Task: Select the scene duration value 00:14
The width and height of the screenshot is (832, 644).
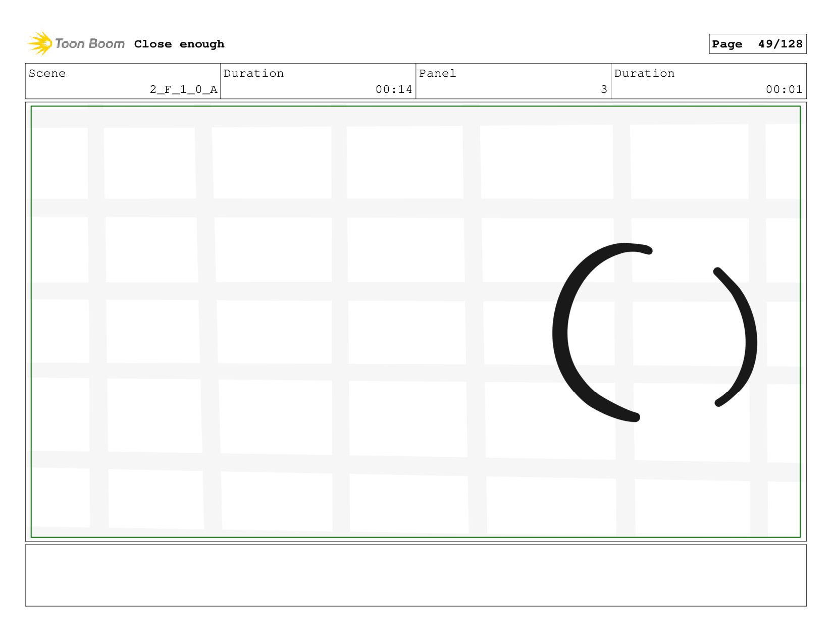Action: [x=394, y=90]
